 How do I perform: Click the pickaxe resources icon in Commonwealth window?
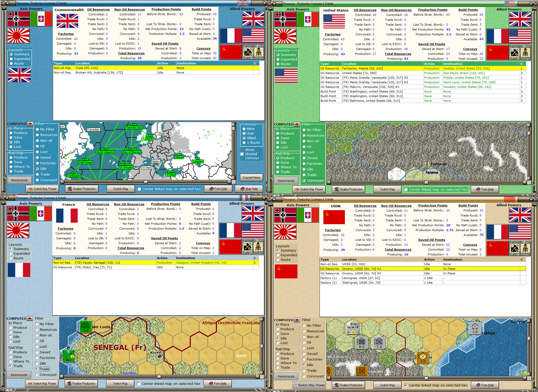click(248, 52)
